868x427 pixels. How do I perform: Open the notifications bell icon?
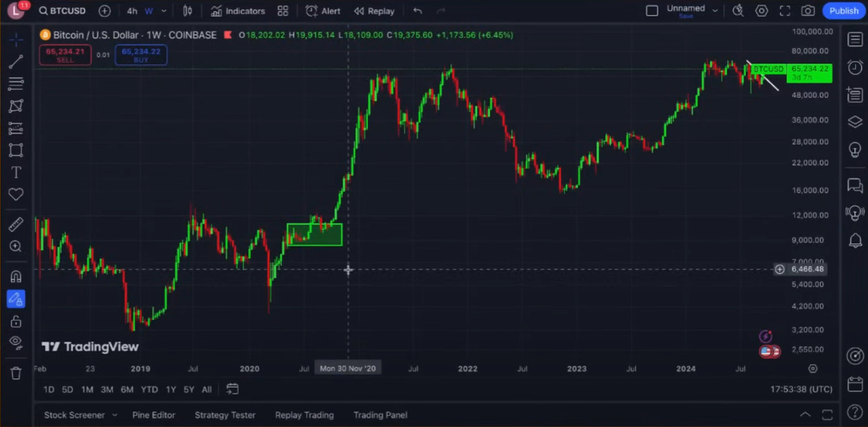pos(855,240)
